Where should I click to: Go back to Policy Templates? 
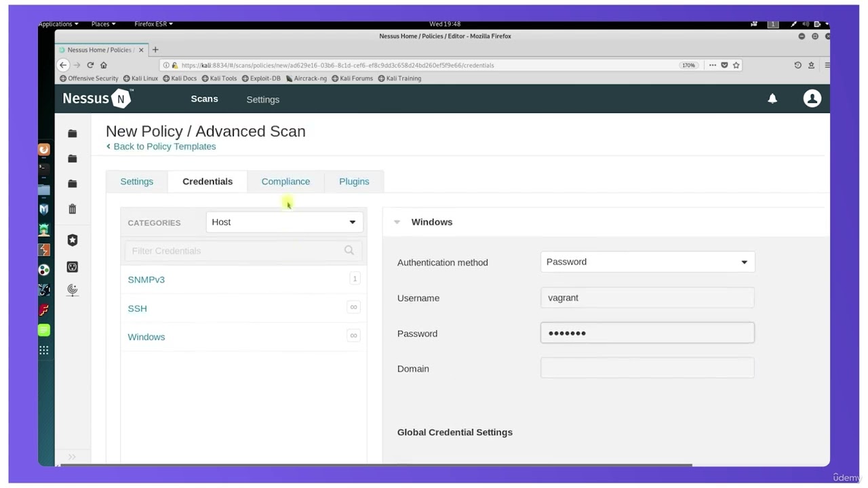click(161, 146)
